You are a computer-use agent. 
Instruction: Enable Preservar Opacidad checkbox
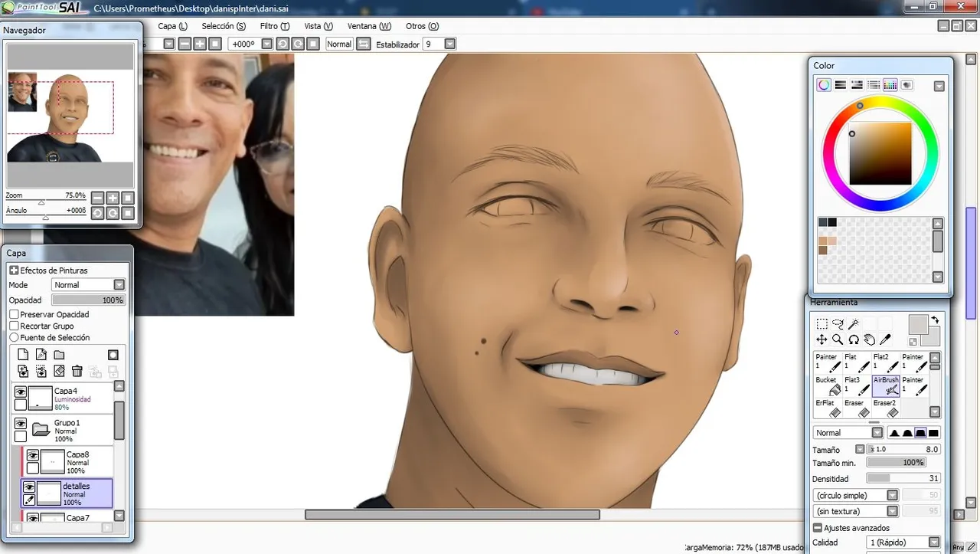pos(14,314)
